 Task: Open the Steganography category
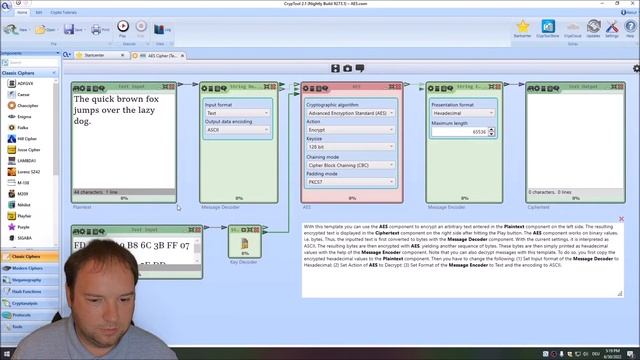click(30, 280)
